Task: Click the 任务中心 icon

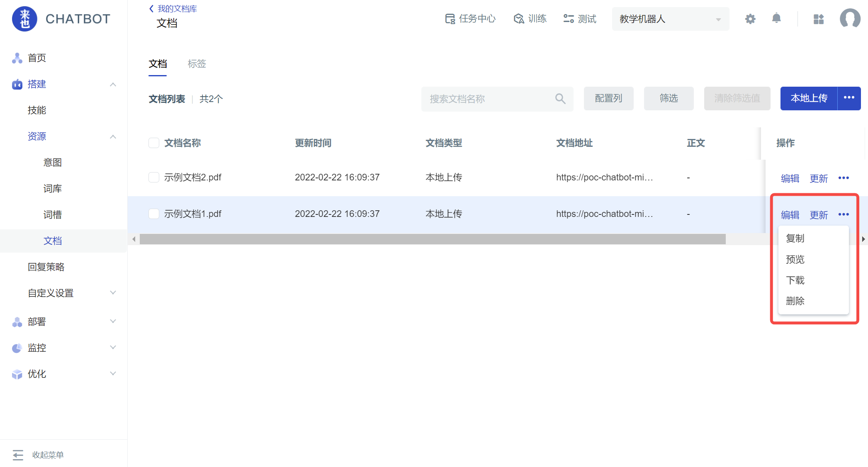Action: point(450,19)
